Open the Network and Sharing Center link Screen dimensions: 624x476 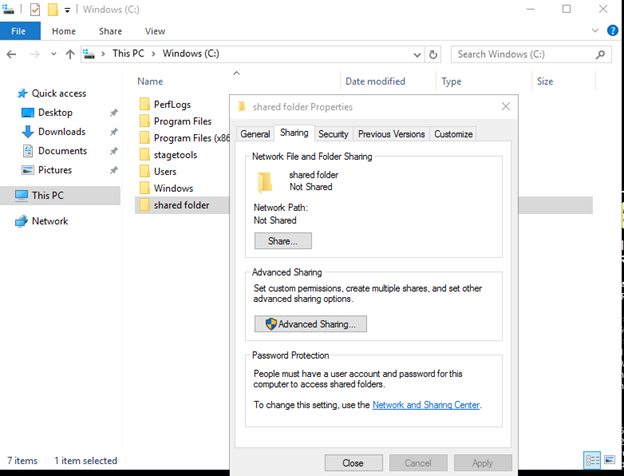(x=426, y=405)
